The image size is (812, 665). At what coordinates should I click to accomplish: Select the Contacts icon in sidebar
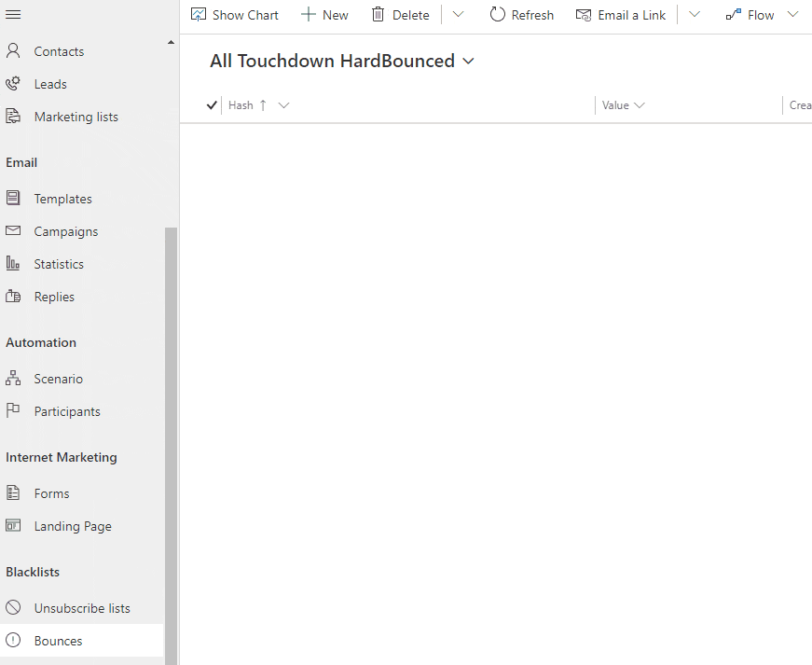click(x=14, y=51)
